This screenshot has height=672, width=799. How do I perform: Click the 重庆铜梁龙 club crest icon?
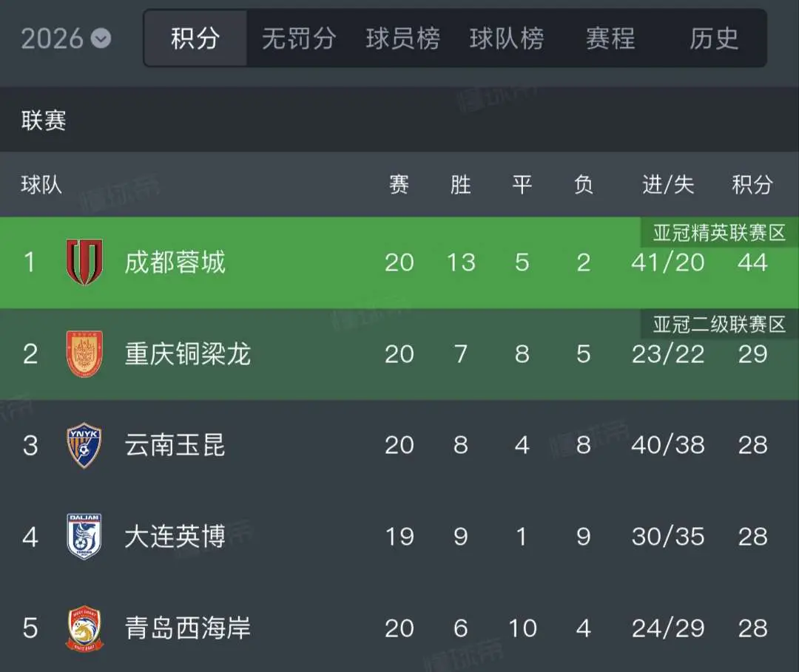(84, 354)
